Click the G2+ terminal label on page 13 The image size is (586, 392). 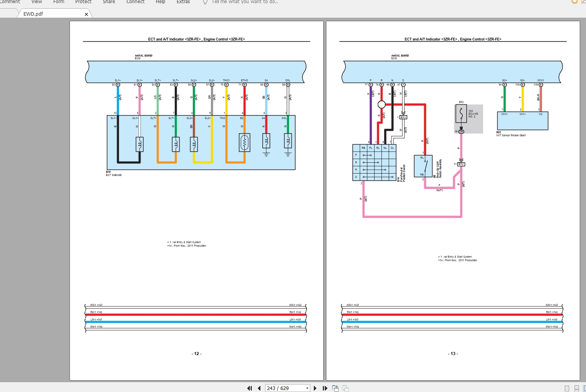(x=505, y=81)
